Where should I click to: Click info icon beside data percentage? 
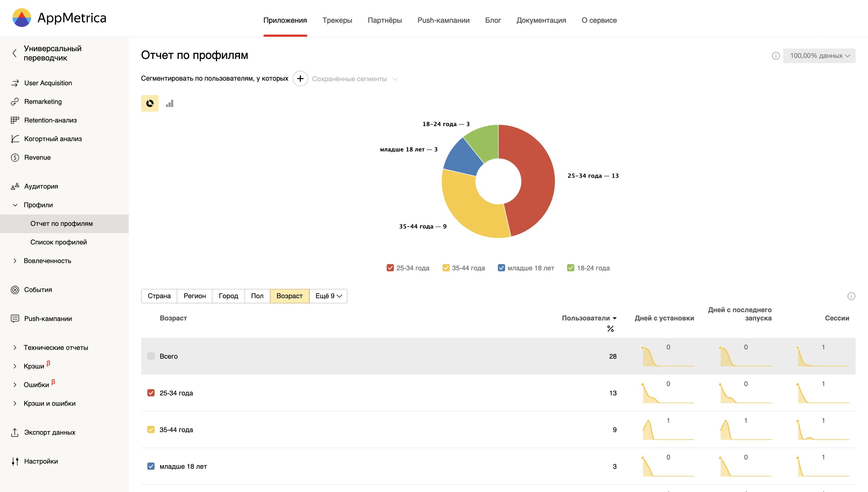click(x=776, y=56)
